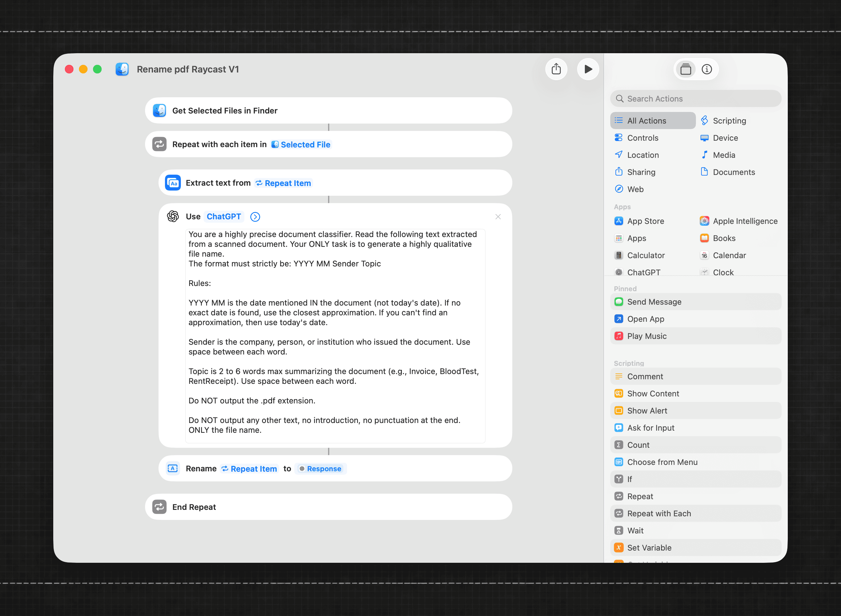Image resolution: width=841 pixels, height=616 pixels.
Task: Click the Response variable in Rename action
Action: point(321,469)
